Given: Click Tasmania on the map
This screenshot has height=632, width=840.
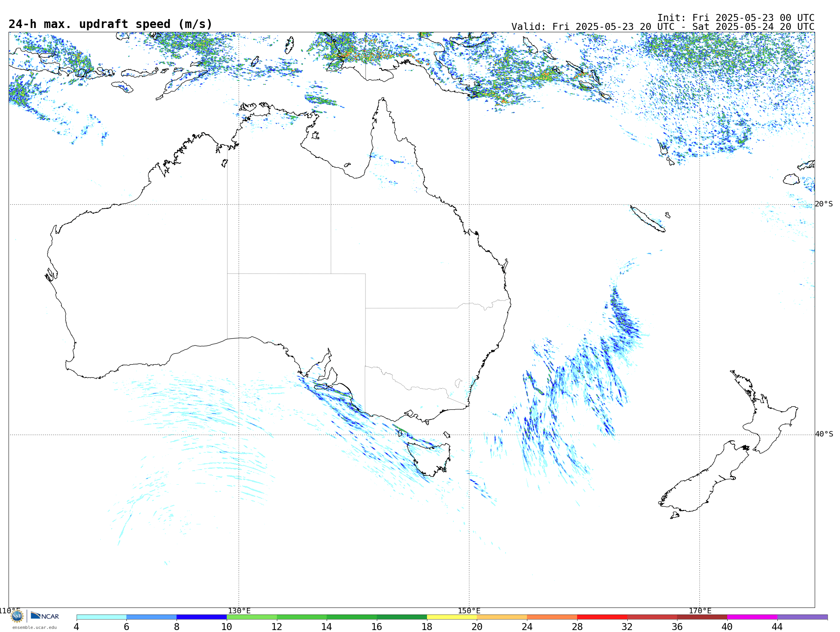Looking at the screenshot, I should 429,459.
